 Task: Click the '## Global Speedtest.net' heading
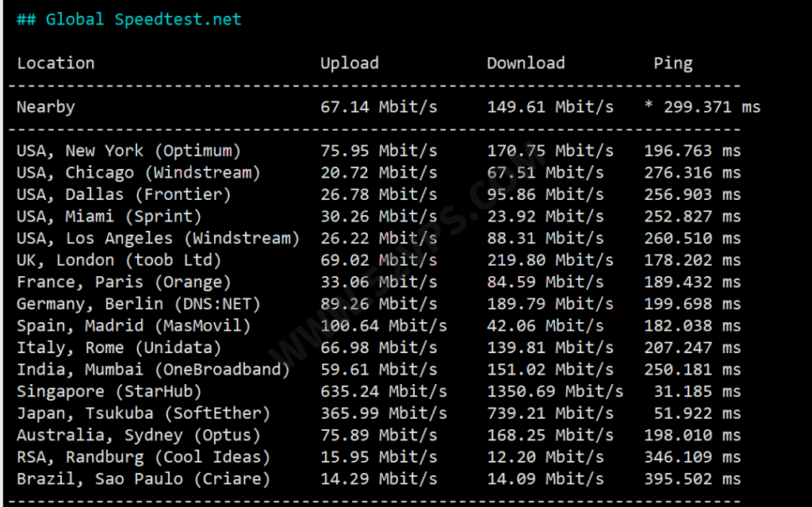129,20
